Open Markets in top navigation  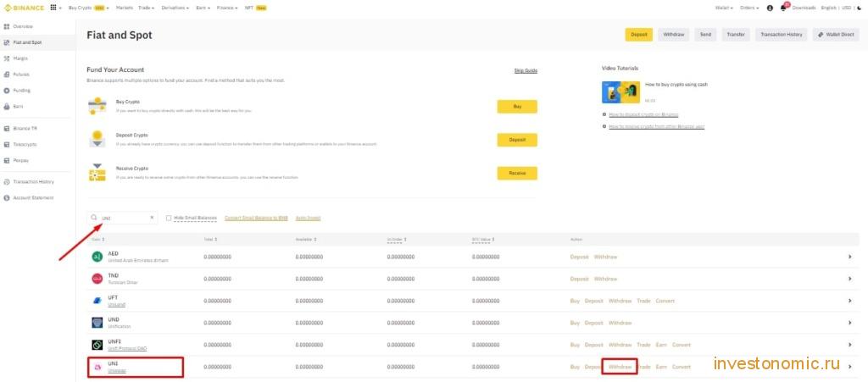pyautogui.click(x=125, y=8)
